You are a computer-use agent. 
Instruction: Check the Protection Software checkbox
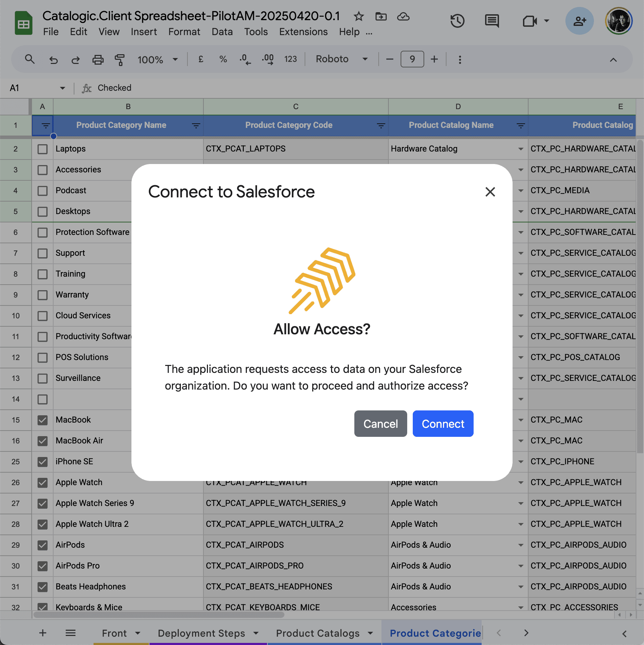coord(42,232)
